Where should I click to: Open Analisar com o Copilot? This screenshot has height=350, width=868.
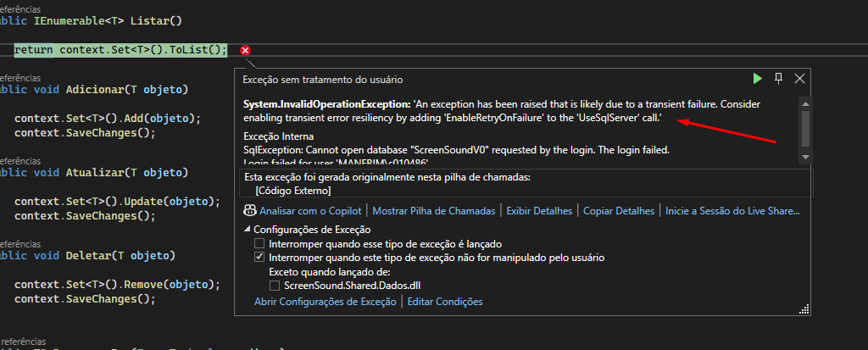[x=310, y=210]
